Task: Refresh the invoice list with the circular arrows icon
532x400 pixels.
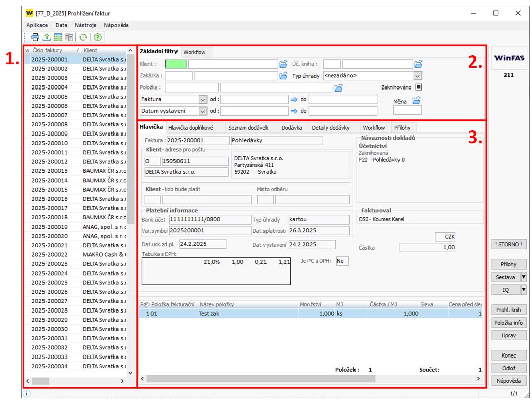Action: [83, 37]
